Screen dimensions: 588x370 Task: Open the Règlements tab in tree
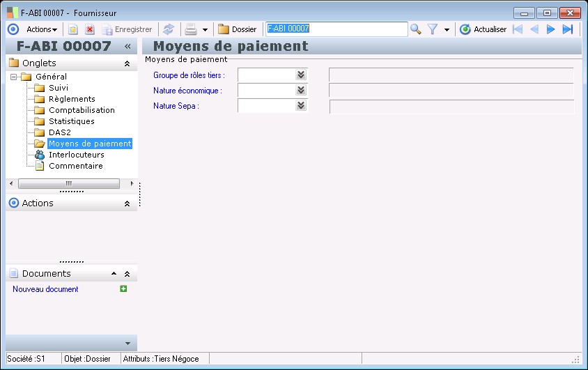click(x=72, y=99)
